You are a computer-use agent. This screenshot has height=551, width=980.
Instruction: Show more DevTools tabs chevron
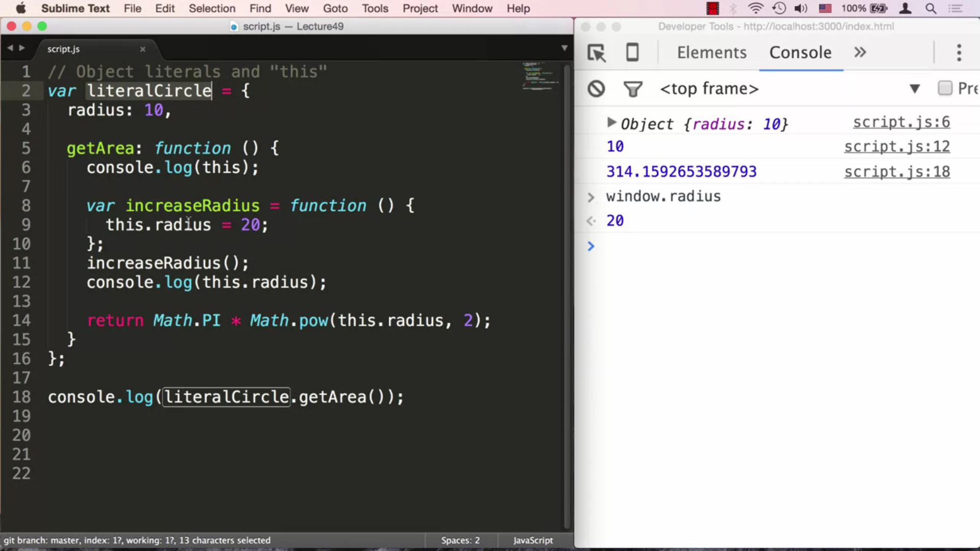coord(860,53)
